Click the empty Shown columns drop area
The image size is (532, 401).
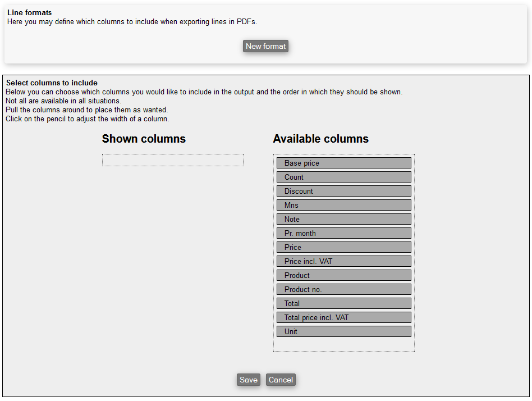(x=172, y=160)
